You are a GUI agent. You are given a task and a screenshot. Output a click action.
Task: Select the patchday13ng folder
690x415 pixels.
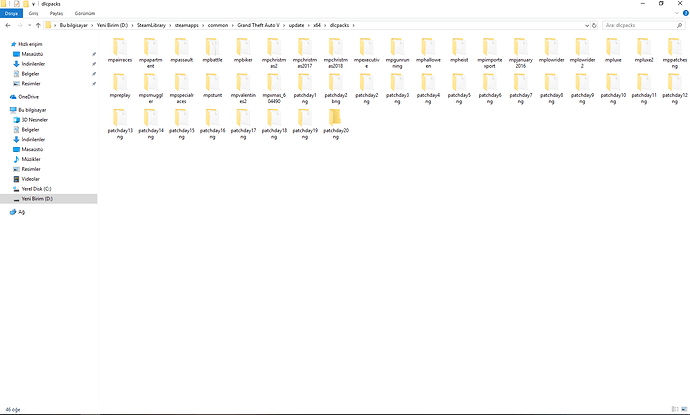(120, 124)
